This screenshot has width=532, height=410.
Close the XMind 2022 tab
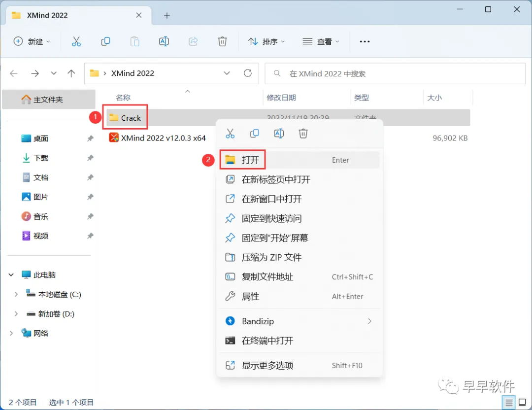139,15
